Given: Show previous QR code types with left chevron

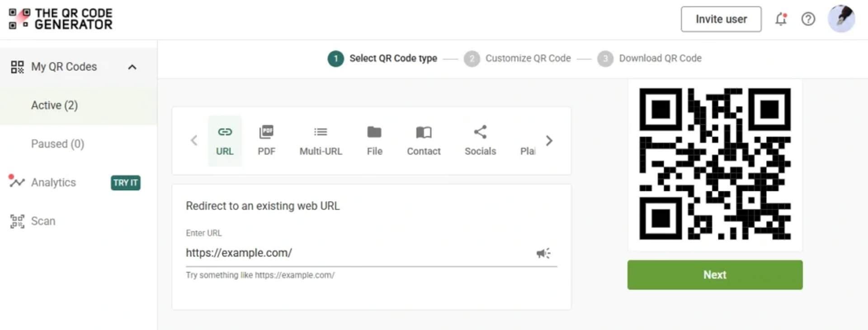Looking at the screenshot, I should 194,141.
